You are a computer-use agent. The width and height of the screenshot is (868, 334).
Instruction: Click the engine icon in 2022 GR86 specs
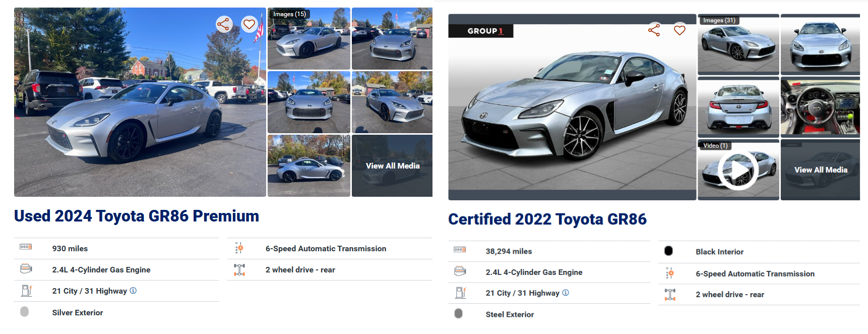460,271
